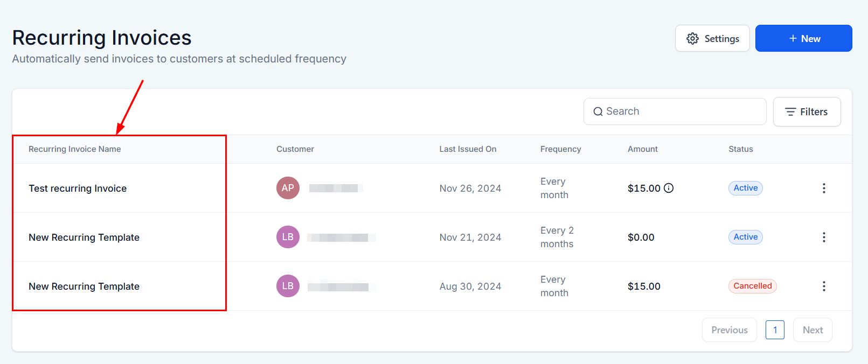Open three-dot menu for Cancelled invoice
Screen dimensions: 868x364
(823, 286)
